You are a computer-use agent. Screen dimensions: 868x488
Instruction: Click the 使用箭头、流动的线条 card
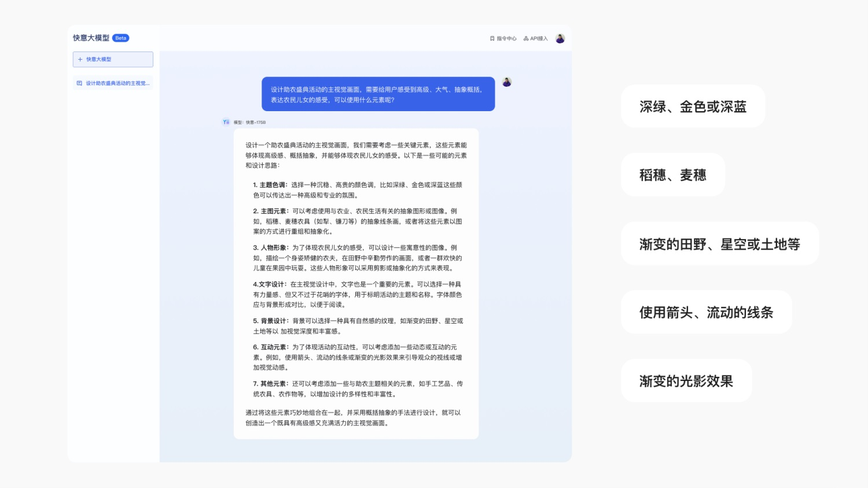[707, 312]
